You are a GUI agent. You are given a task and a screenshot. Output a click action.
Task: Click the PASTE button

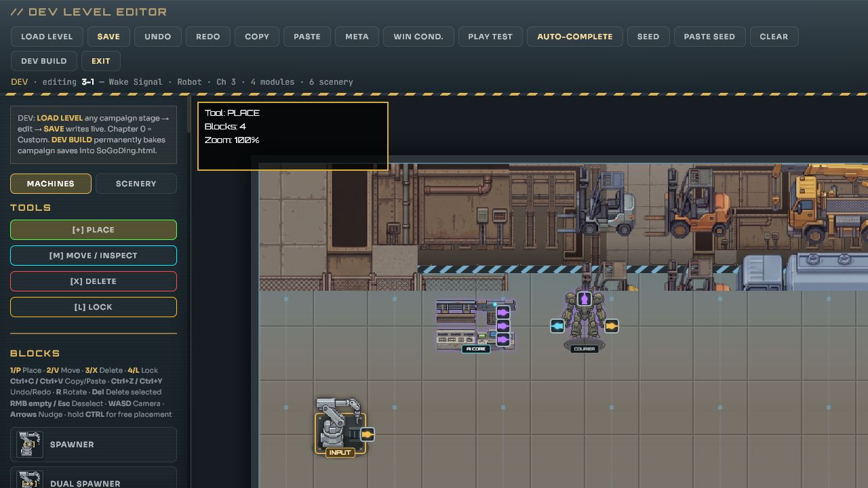point(307,37)
